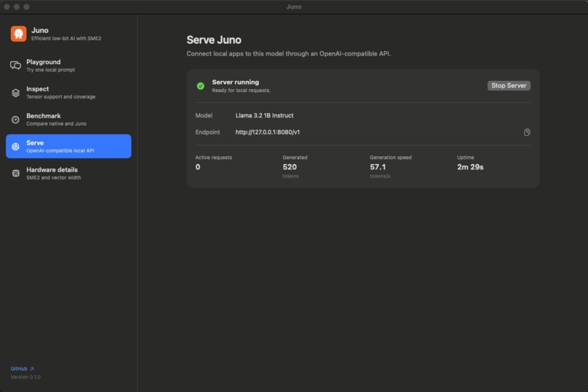The width and height of the screenshot is (588, 392).
Task: Click the Ready for local requests text
Action: click(x=241, y=91)
